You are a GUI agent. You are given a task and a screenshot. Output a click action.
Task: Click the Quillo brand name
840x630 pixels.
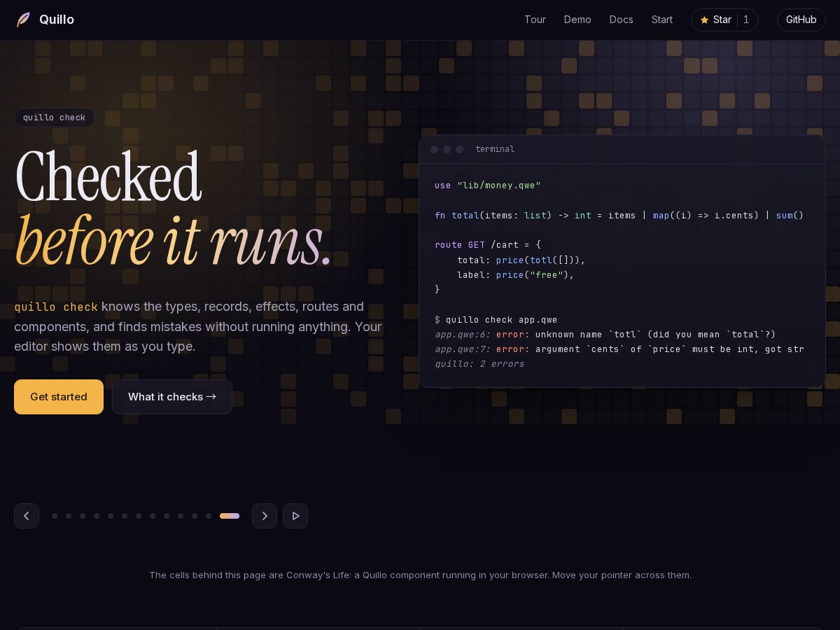pos(57,20)
